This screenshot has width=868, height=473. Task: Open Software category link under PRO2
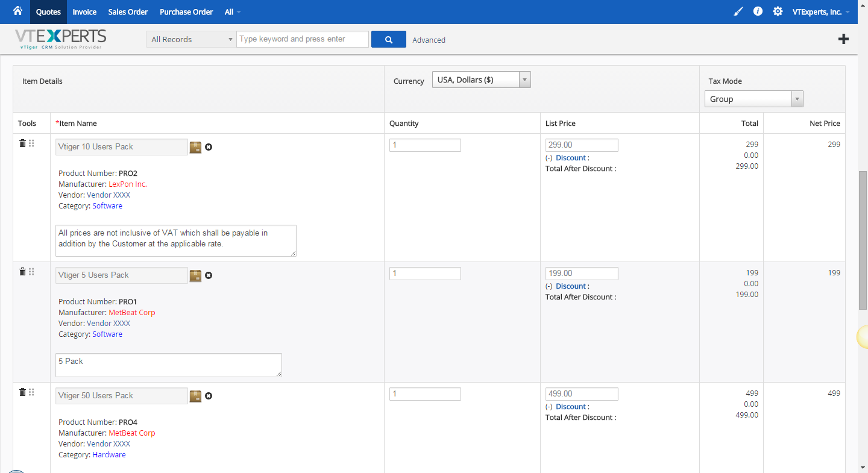[x=107, y=206]
